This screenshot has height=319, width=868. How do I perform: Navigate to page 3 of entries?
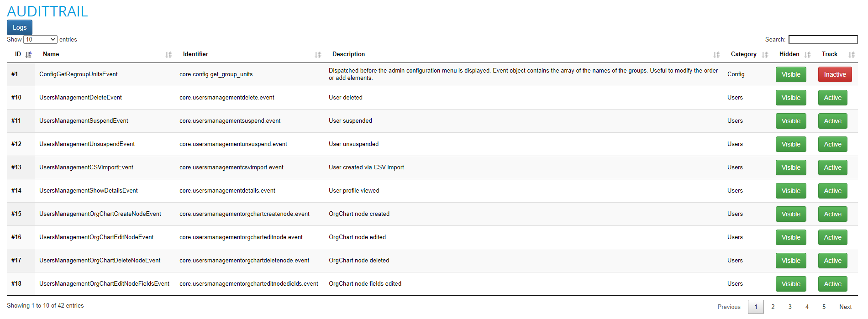pyautogui.click(x=789, y=307)
